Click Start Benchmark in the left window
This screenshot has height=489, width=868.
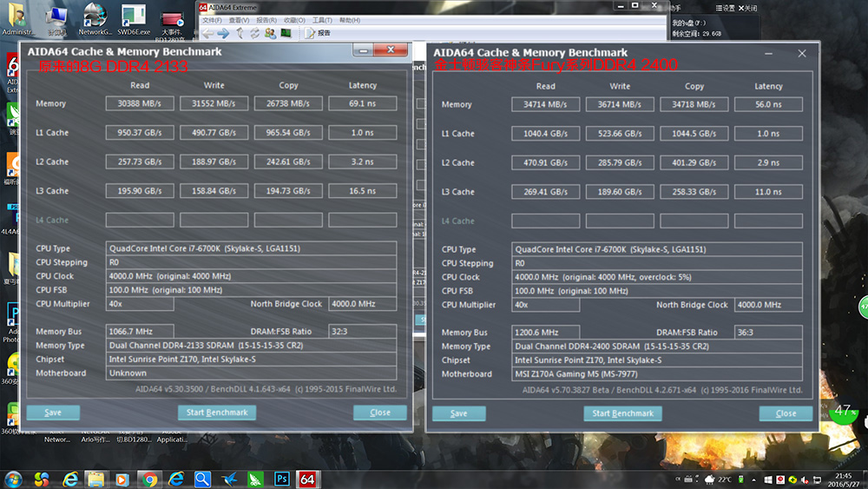pos(217,413)
